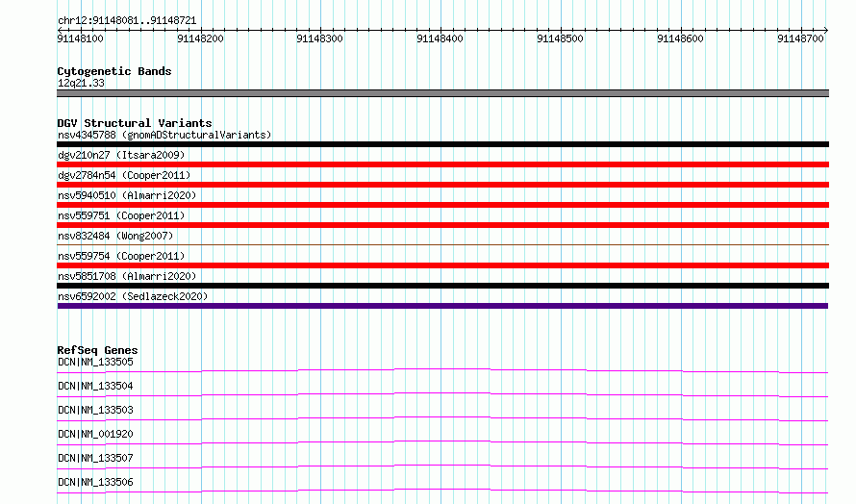The height and width of the screenshot is (504, 856).
Task: Click ruler position 91148600
Action: tap(680, 38)
